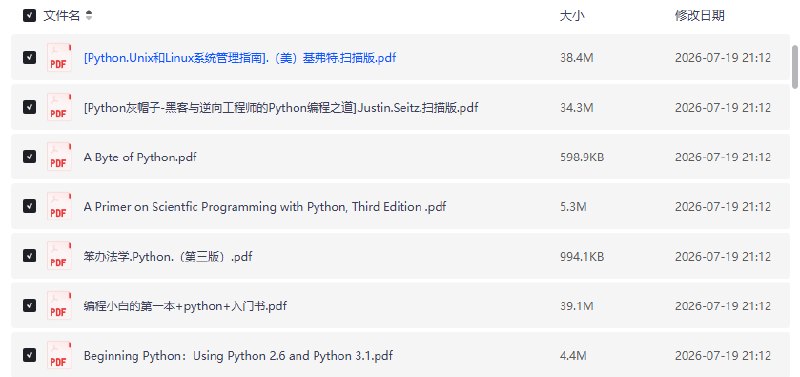Image resolution: width=800 pixels, height=377 pixels.
Task: Click the 4.4M size value
Action: coord(573,356)
